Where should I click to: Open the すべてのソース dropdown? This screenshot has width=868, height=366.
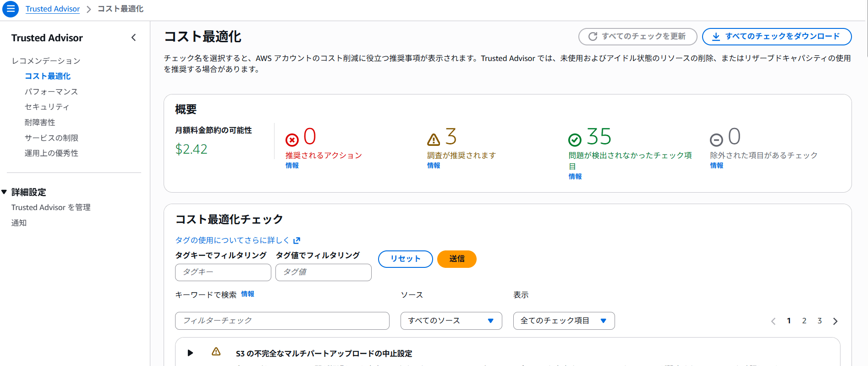pyautogui.click(x=451, y=321)
